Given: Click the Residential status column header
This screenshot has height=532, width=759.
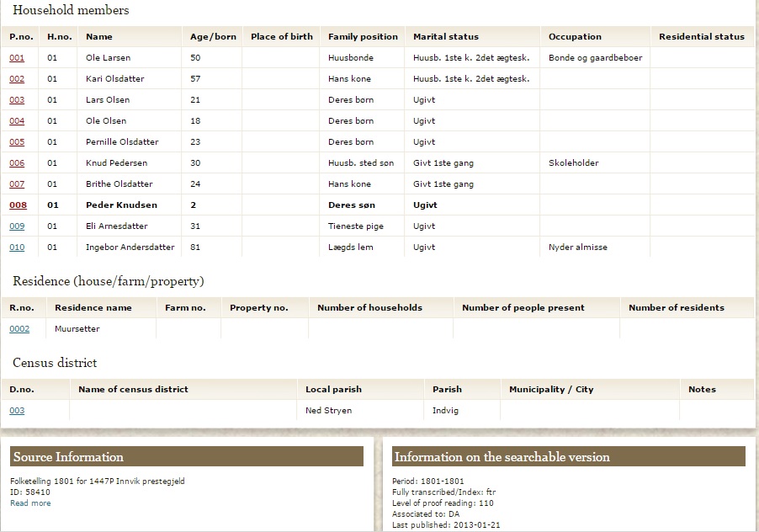Looking at the screenshot, I should pos(702,37).
